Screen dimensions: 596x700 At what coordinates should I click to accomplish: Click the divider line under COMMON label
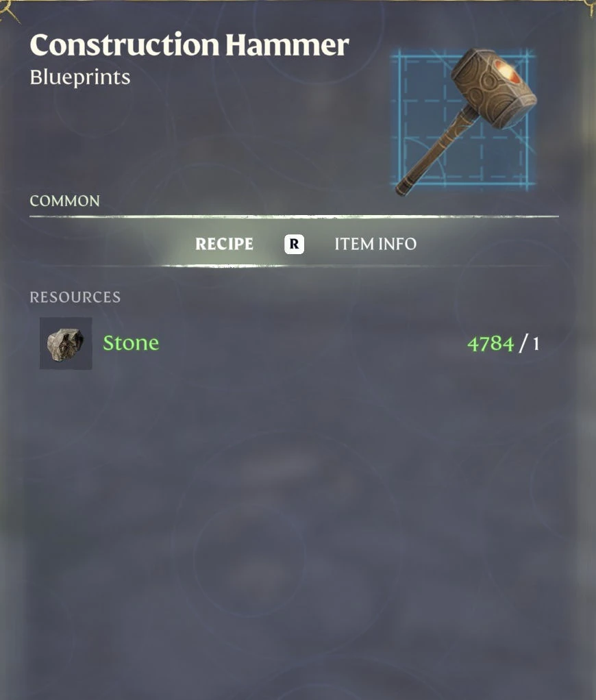pyautogui.click(x=294, y=216)
